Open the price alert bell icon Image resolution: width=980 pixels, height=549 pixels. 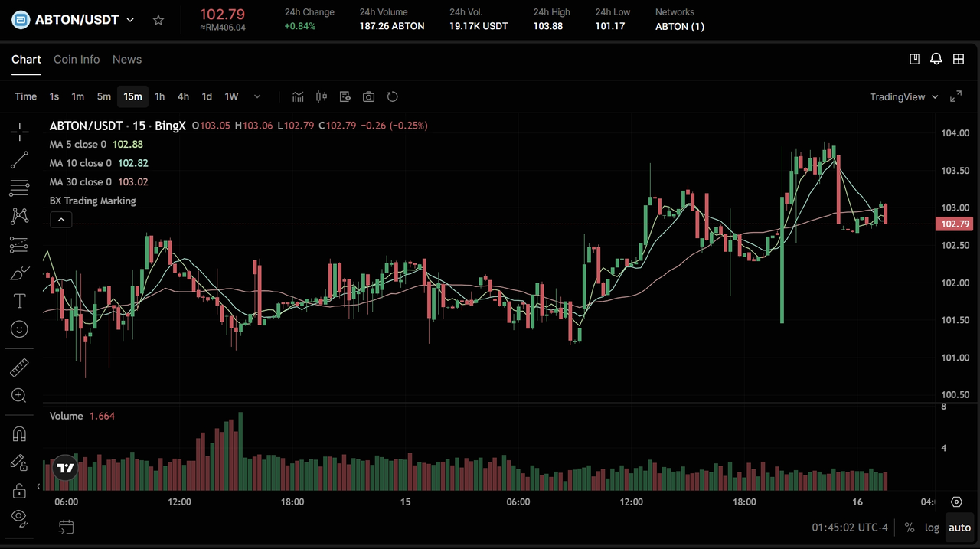tap(936, 59)
